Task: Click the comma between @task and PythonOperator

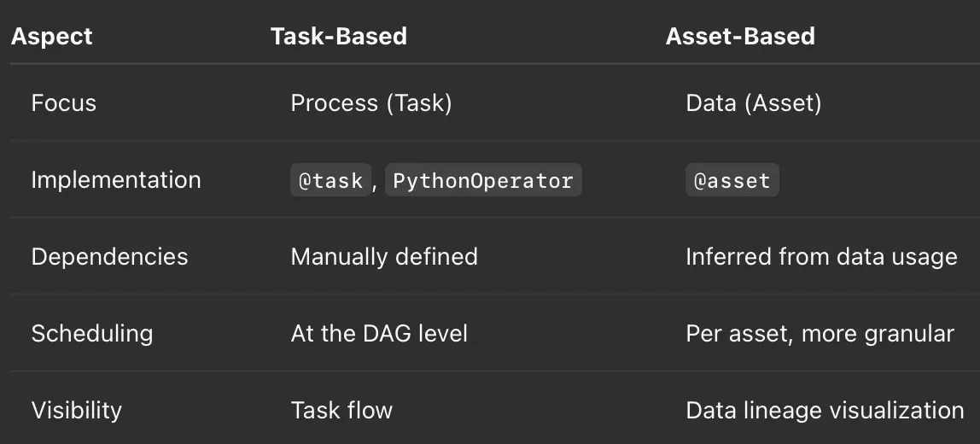Action: (376, 183)
